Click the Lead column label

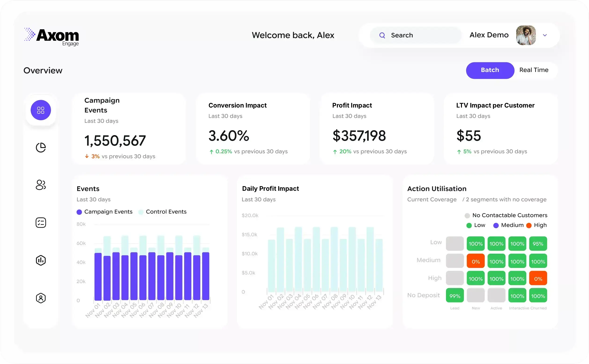(455, 308)
